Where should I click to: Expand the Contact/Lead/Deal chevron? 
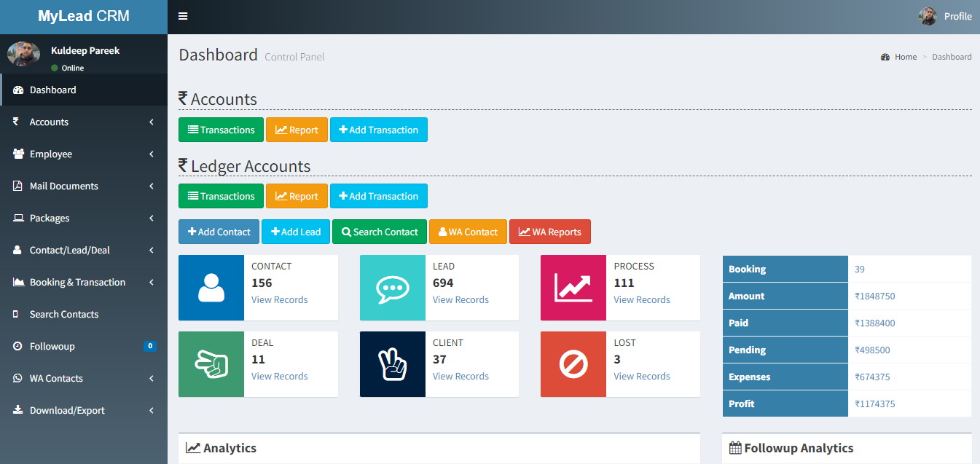[x=152, y=251]
